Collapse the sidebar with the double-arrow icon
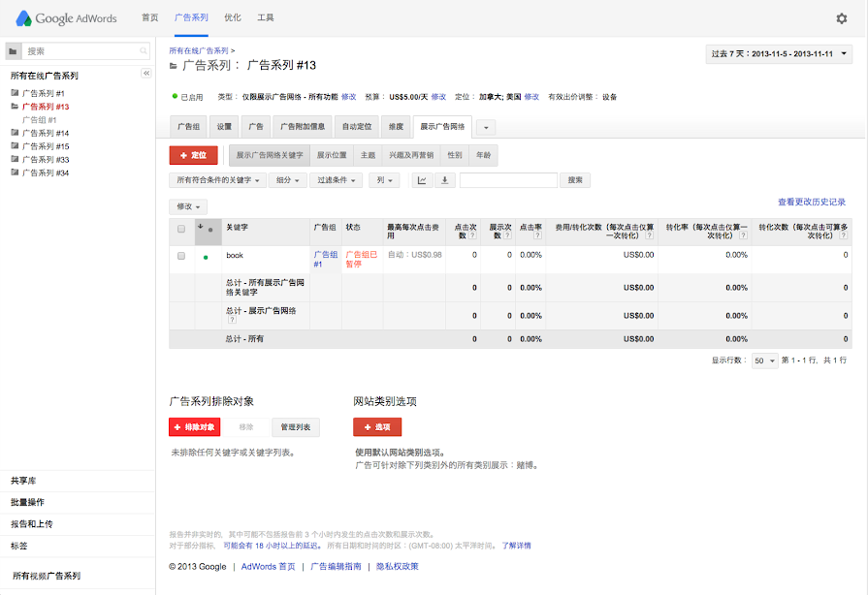The height and width of the screenshot is (595, 868). (146, 74)
